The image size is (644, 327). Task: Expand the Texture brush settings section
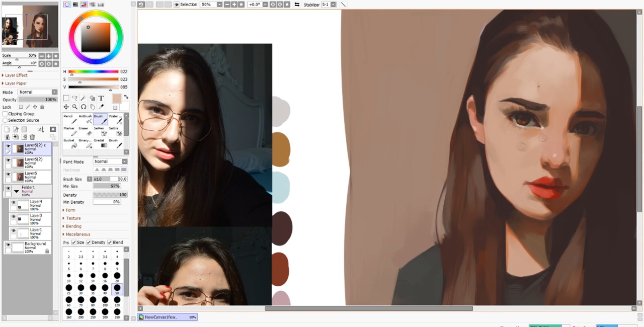click(x=73, y=218)
